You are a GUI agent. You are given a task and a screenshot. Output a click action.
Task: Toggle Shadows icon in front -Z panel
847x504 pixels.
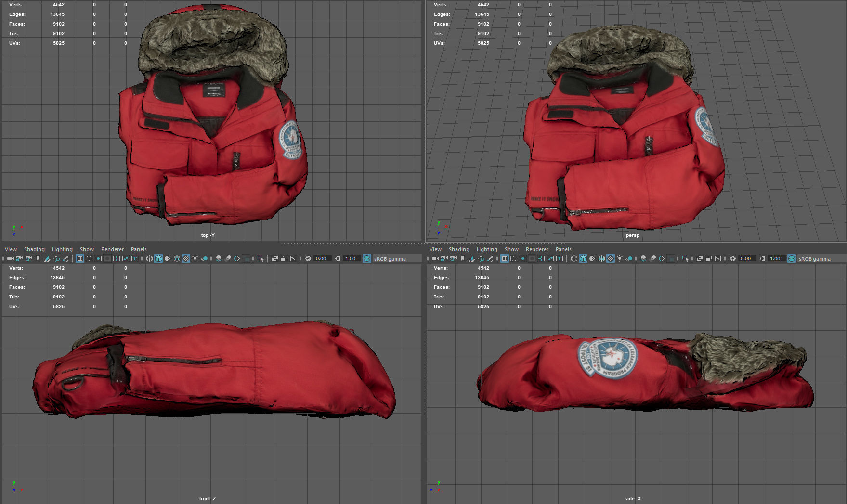204,258
